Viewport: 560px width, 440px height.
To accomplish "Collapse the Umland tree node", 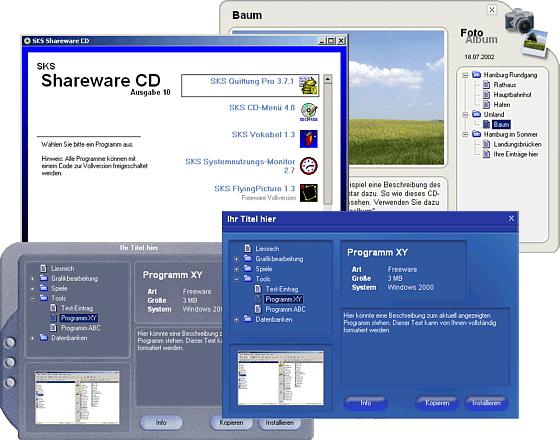I will tap(465, 115).
